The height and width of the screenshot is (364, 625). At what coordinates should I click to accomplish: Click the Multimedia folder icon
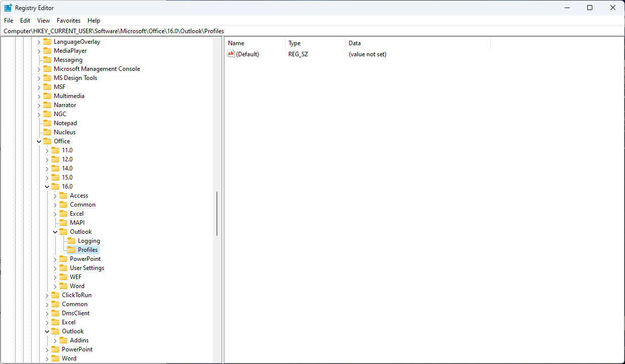point(47,96)
